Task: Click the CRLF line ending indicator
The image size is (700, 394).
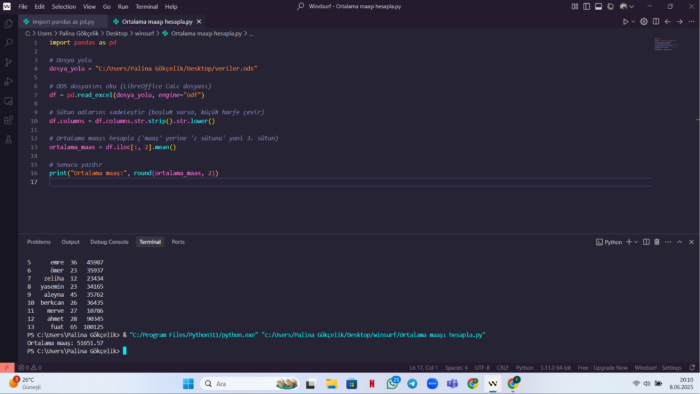Action: [x=503, y=368]
